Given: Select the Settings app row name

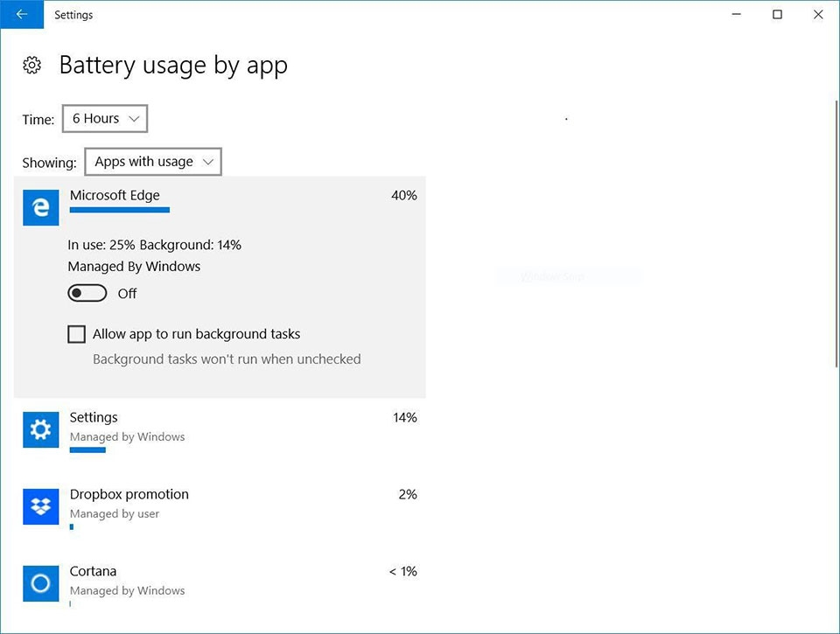Looking at the screenshot, I should coord(94,417).
